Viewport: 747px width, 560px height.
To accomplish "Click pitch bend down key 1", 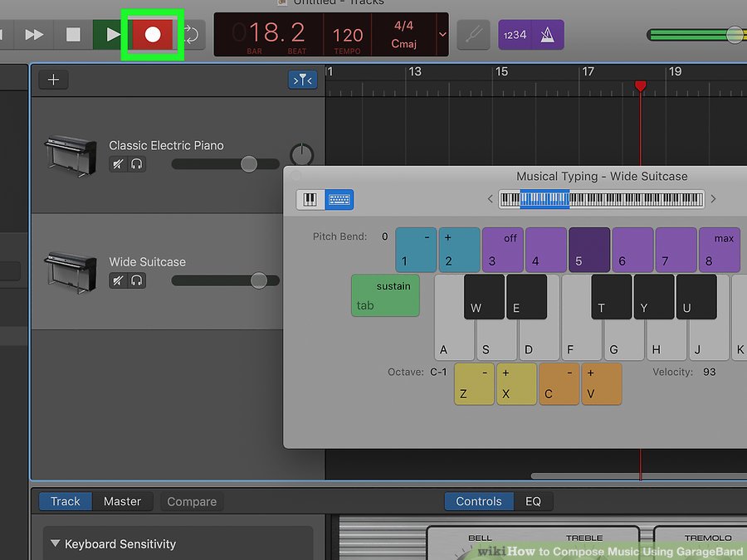I will coord(416,250).
